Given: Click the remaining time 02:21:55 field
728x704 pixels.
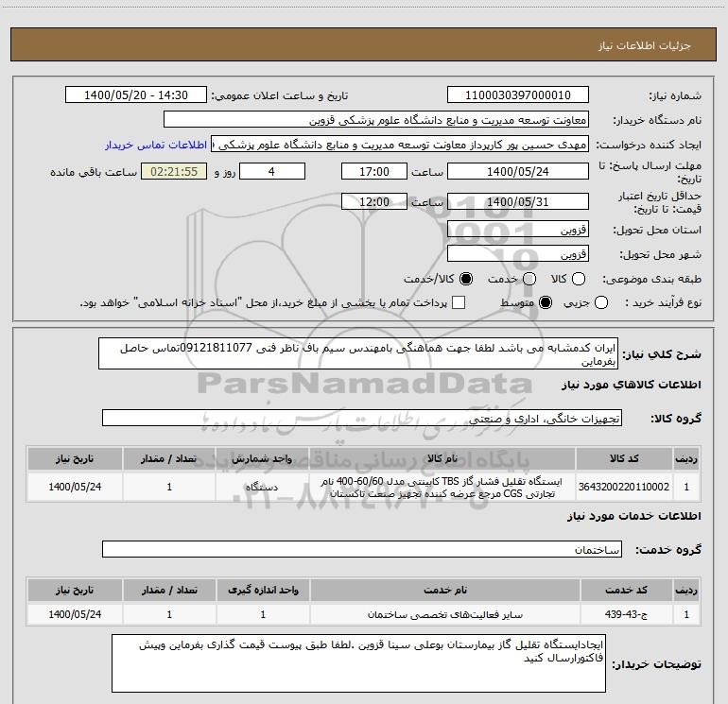Looking at the screenshot, I should point(174,171).
